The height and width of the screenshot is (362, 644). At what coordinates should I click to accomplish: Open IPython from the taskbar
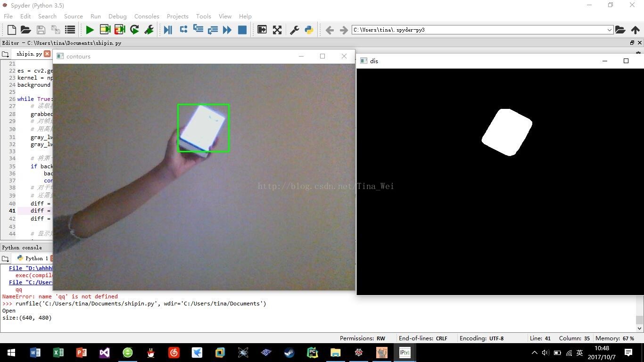click(405, 352)
